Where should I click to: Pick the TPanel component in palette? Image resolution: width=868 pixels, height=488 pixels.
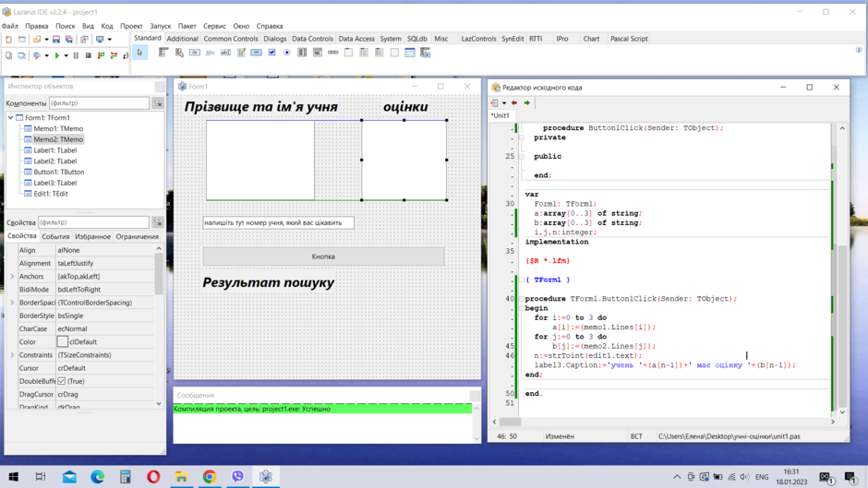394,53
